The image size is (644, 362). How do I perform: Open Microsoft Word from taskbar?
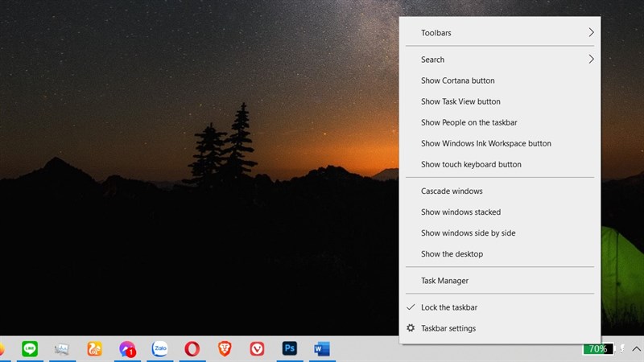pos(322,348)
